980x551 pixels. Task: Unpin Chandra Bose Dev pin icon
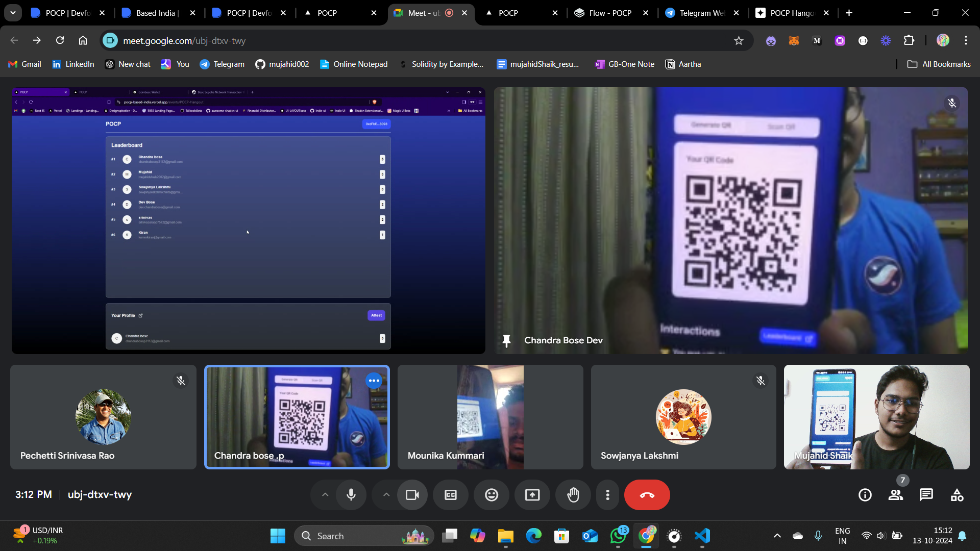(506, 341)
